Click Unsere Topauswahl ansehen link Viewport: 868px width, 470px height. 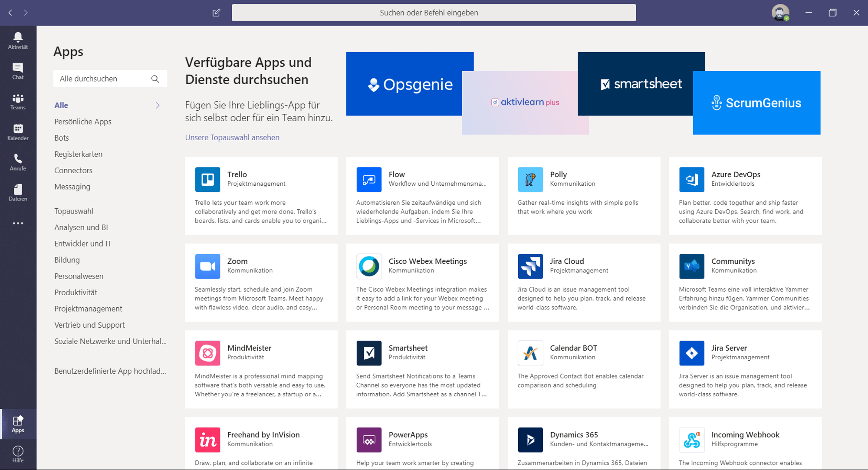pos(232,138)
